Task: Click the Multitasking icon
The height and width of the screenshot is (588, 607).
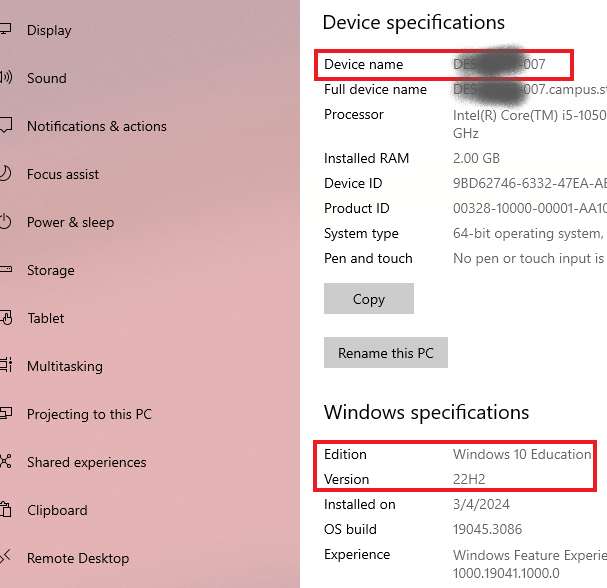Action: point(6,365)
